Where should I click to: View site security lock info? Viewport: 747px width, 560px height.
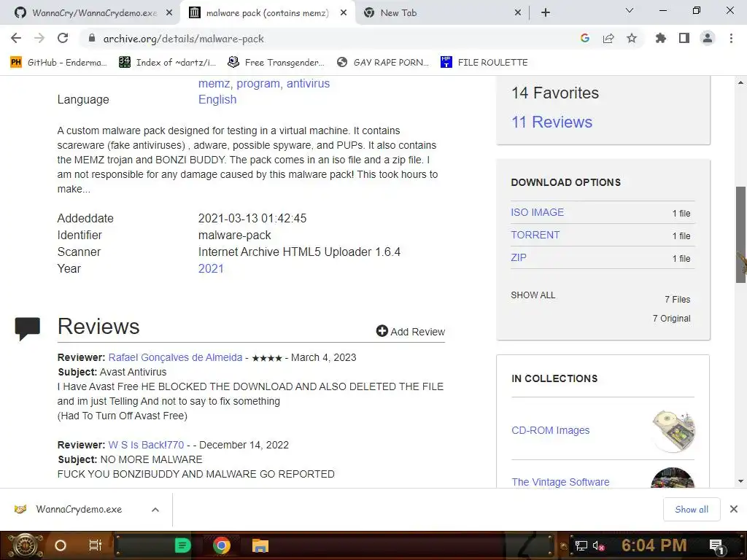(x=93, y=39)
